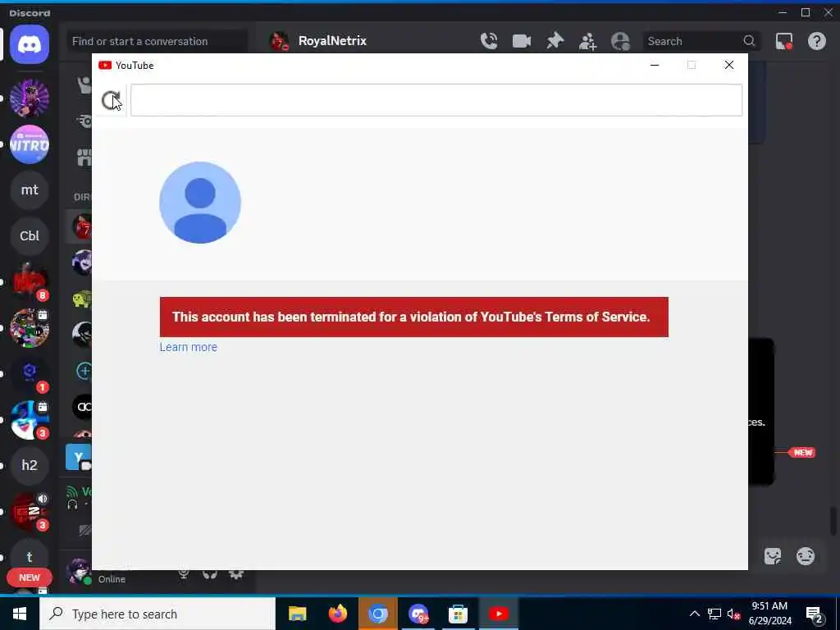Screen dimensions: 840x630
Task: Show hidden system tray icons
Action: tap(694, 614)
